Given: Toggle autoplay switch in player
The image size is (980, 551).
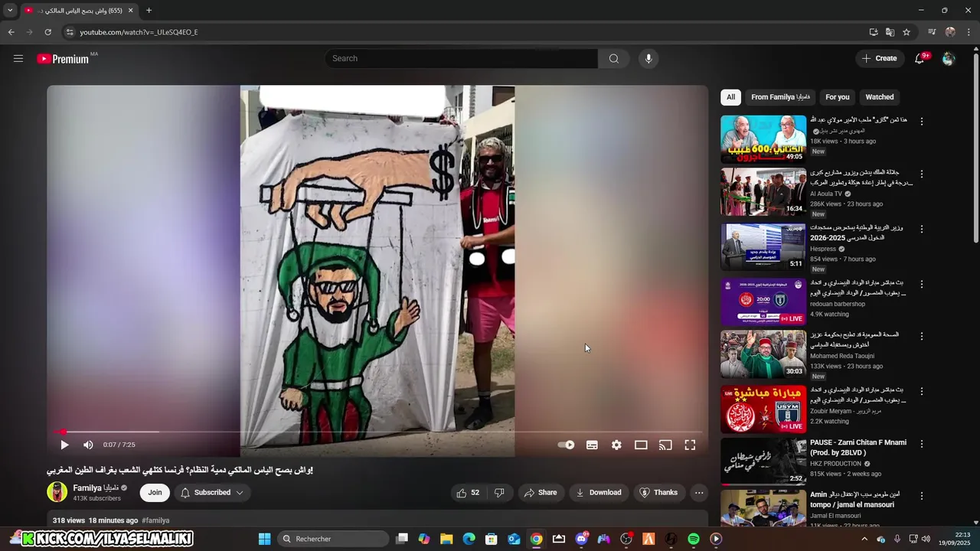Looking at the screenshot, I should (566, 445).
